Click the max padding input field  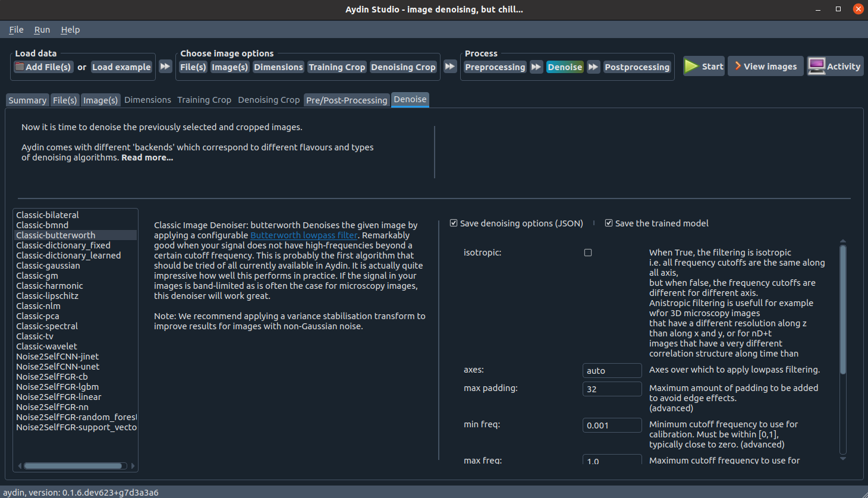(612, 389)
